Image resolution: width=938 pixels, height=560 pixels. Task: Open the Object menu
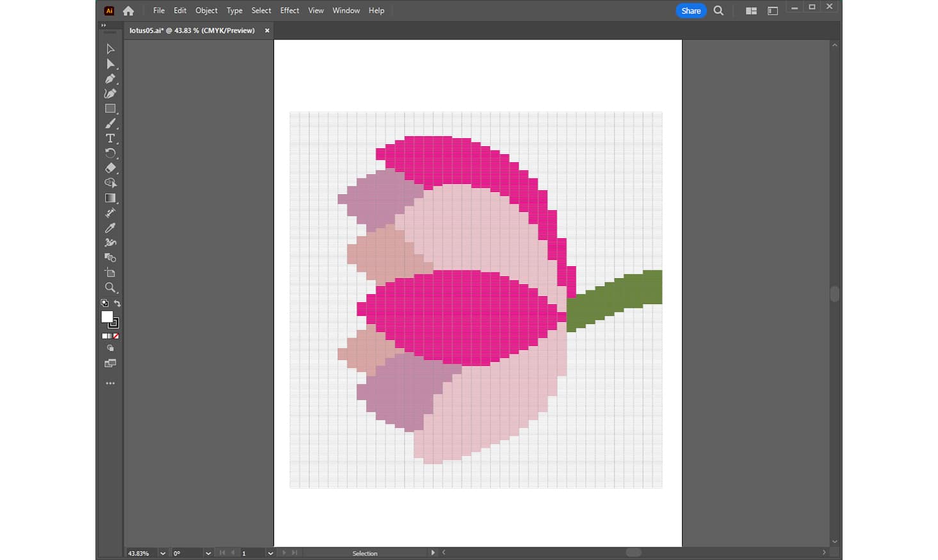tap(206, 10)
